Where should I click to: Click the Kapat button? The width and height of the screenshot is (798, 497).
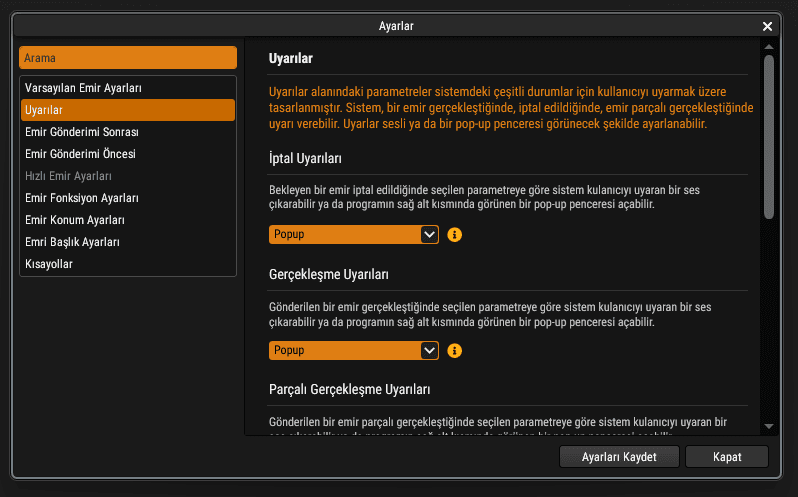click(x=727, y=457)
